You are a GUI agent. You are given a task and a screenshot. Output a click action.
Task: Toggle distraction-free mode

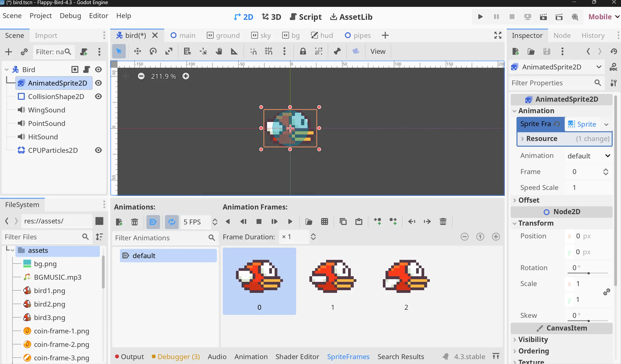pyautogui.click(x=498, y=35)
